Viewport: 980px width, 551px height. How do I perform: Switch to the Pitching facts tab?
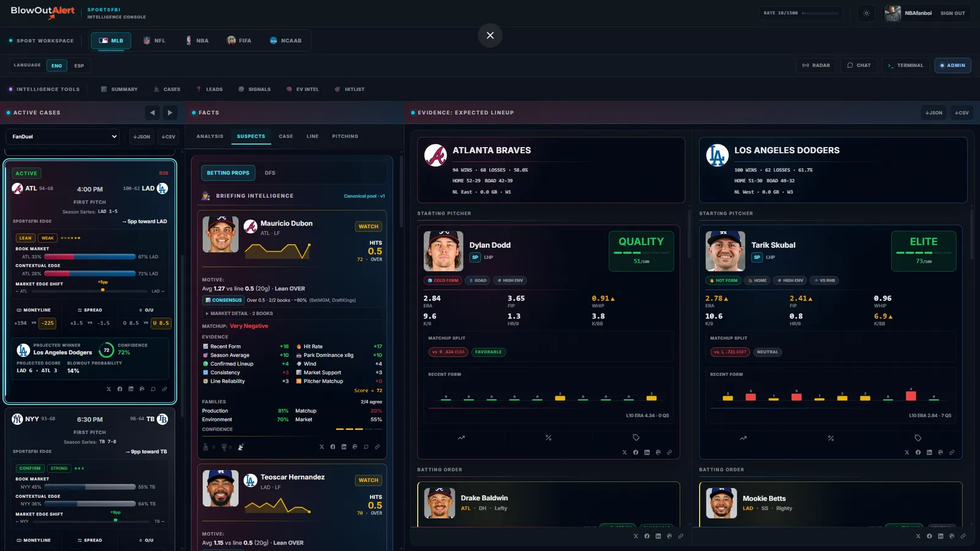coord(345,137)
